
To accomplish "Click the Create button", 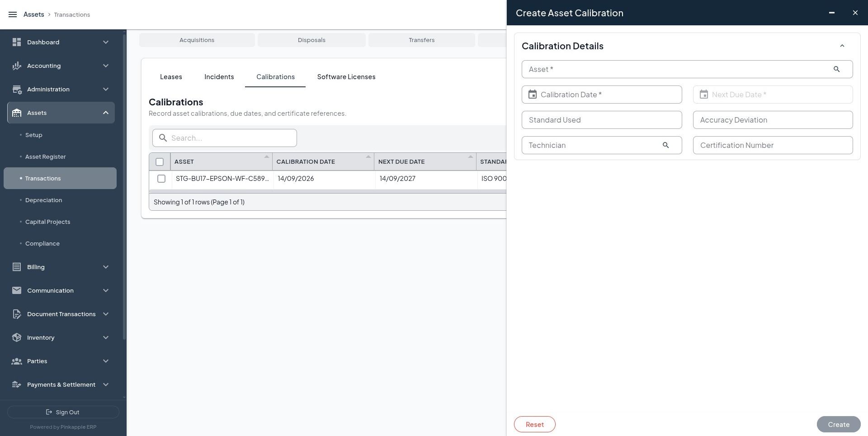I will click(x=839, y=424).
